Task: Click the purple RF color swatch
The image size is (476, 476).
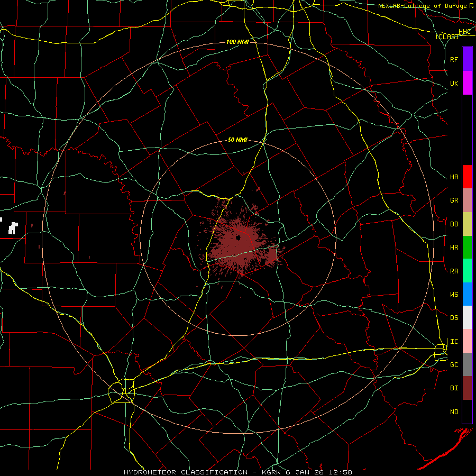Action: 467,59
